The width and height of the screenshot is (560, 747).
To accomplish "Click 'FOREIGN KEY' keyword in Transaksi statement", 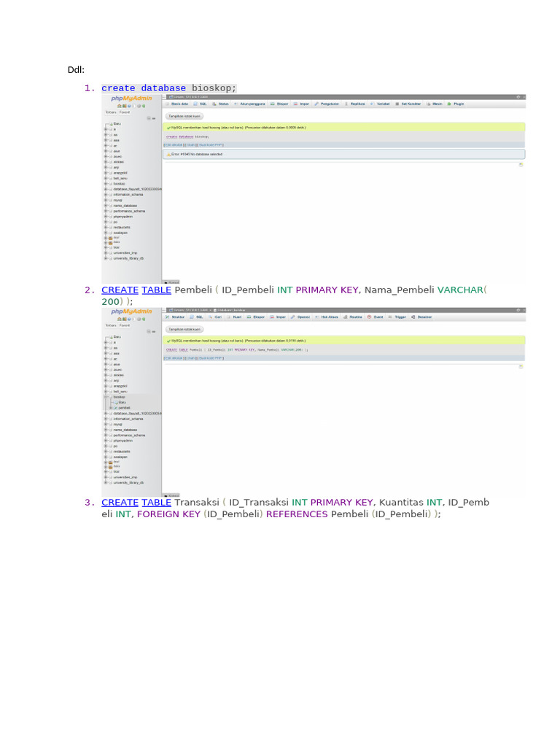I will point(168,514).
